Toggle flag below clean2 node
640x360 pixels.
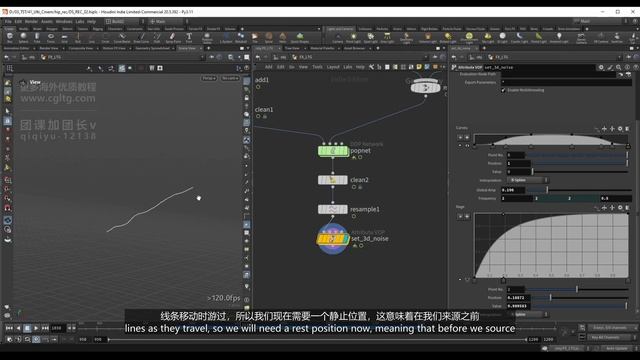[354, 187]
